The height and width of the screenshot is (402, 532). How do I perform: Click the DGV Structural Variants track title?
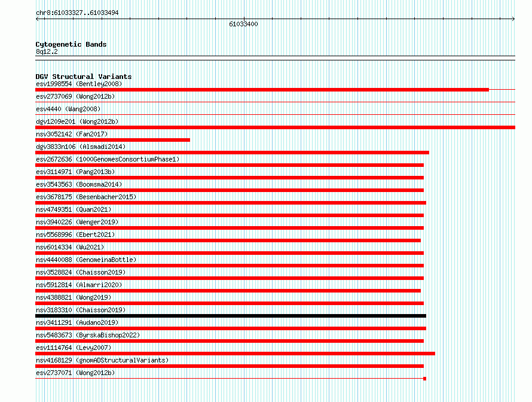[x=84, y=77]
